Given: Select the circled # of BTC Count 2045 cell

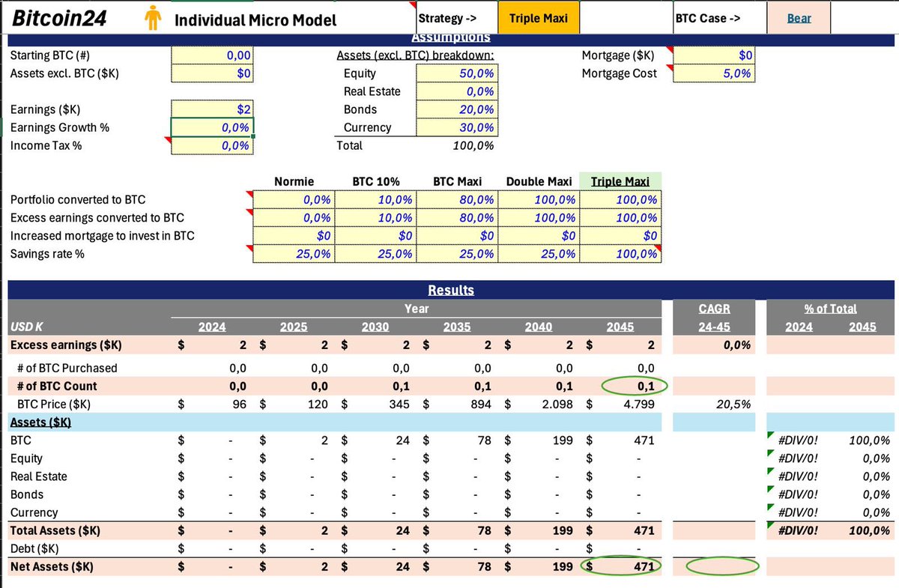Looking at the screenshot, I should pyautogui.click(x=634, y=386).
